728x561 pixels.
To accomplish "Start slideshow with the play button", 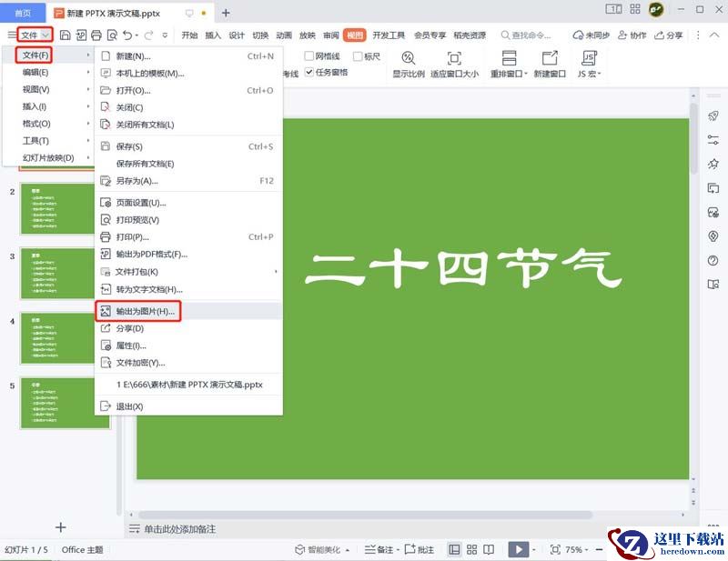I will (x=518, y=549).
